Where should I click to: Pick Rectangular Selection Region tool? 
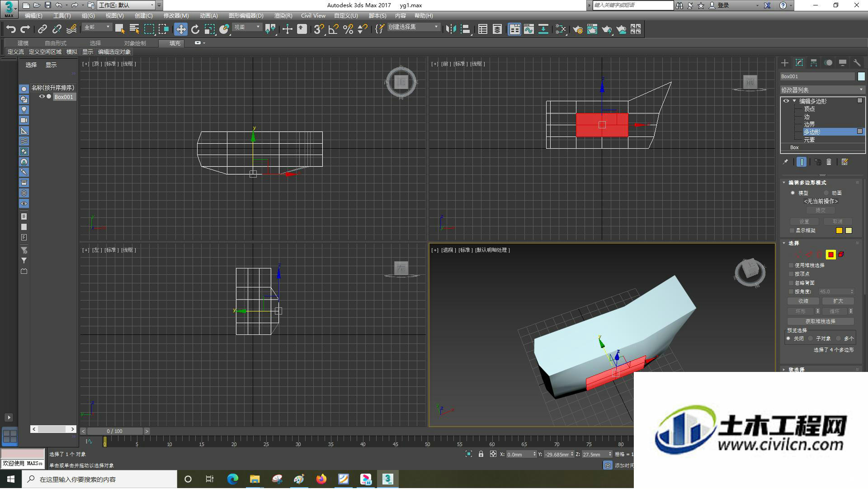tap(149, 29)
